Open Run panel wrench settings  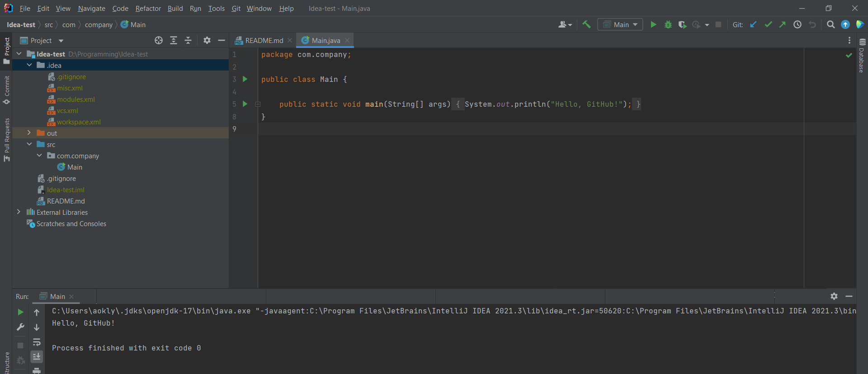[20, 327]
